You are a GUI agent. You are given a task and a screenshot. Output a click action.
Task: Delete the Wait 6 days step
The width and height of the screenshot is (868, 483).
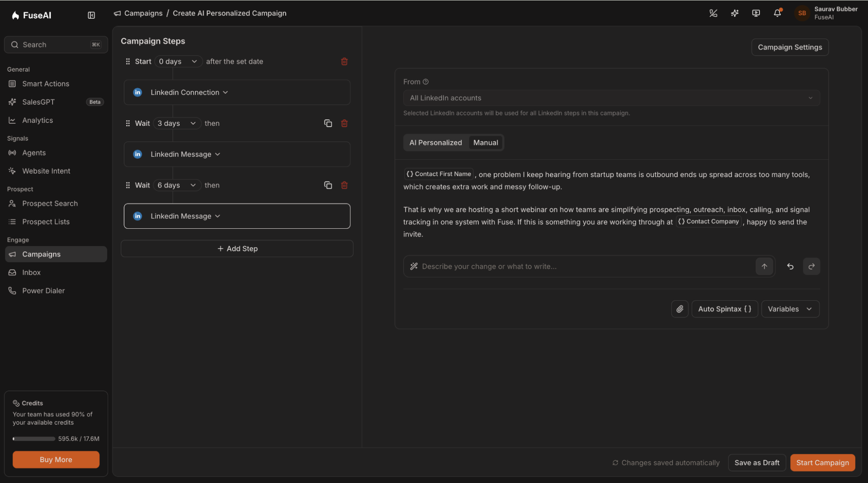coord(344,185)
